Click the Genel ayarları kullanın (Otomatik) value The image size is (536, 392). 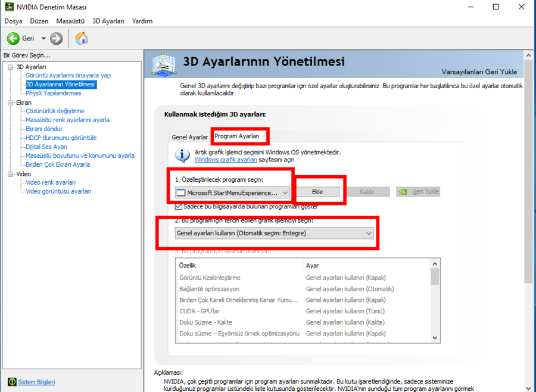pos(350,289)
